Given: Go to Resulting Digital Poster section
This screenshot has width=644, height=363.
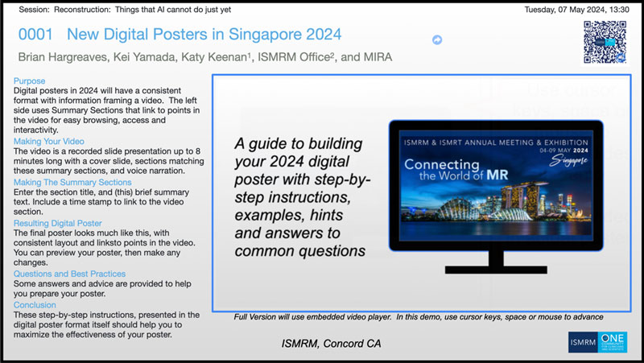Looking at the screenshot, I should pos(57,223).
